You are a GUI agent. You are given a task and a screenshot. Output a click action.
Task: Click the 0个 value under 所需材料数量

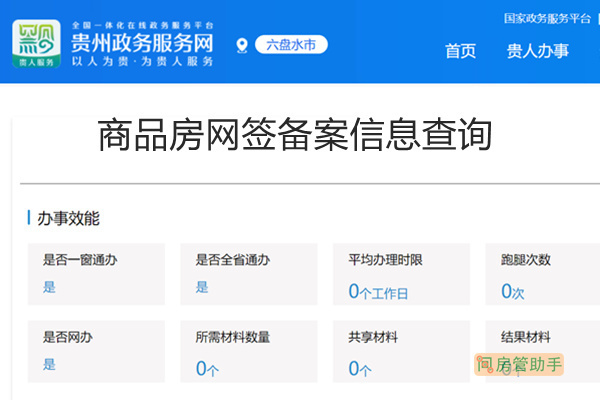pos(207,369)
